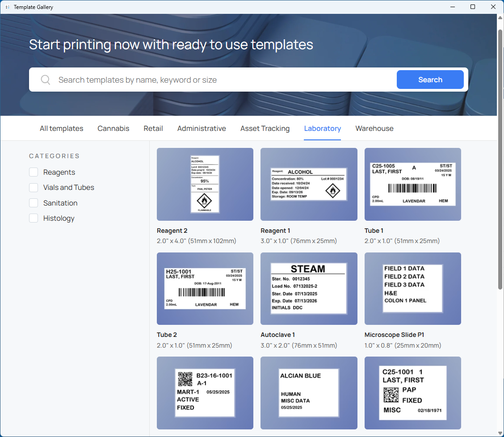Focus the template search input field
This screenshot has height=437, width=504.
click(223, 80)
